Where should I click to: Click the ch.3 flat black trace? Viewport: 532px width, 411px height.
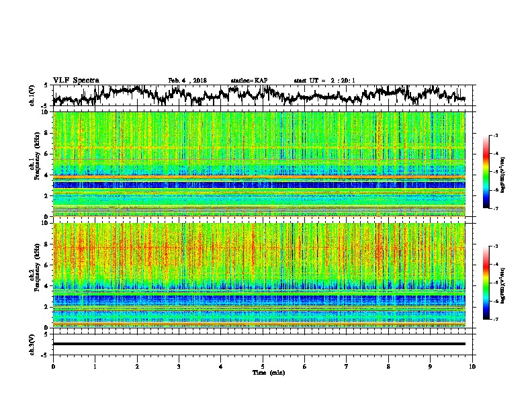click(x=259, y=344)
